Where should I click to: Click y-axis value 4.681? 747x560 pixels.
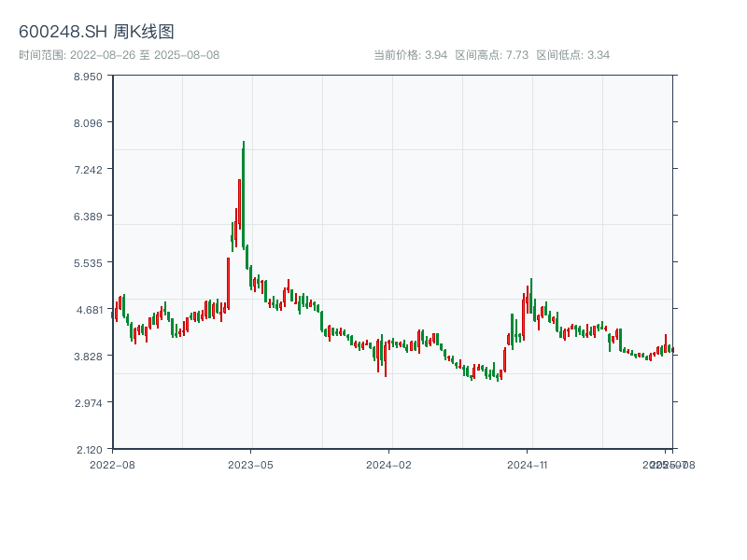click(x=89, y=310)
